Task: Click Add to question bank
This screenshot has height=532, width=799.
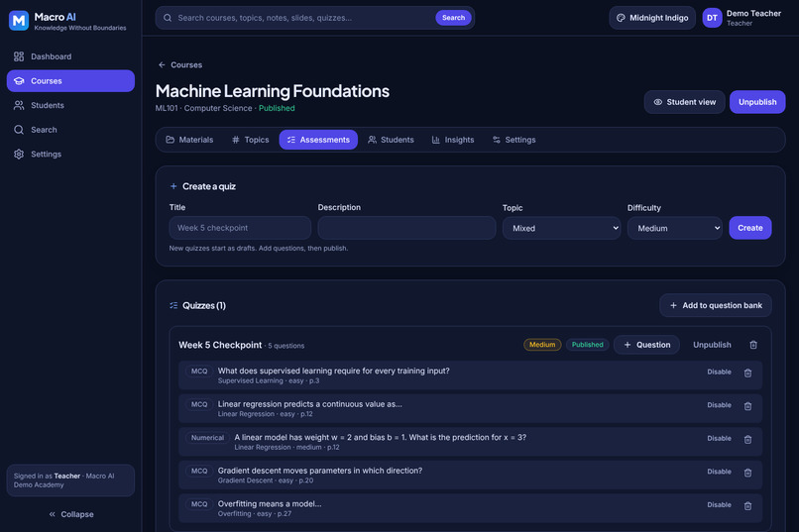Action: click(716, 305)
